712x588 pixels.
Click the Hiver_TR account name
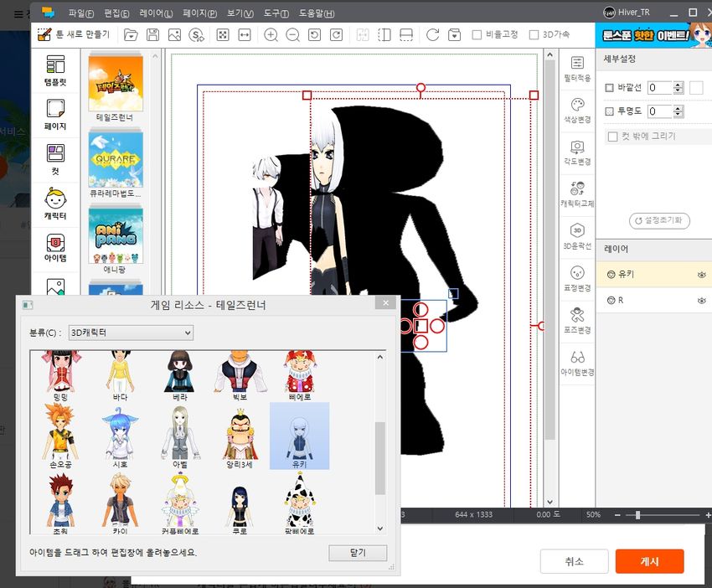click(x=633, y=13)
